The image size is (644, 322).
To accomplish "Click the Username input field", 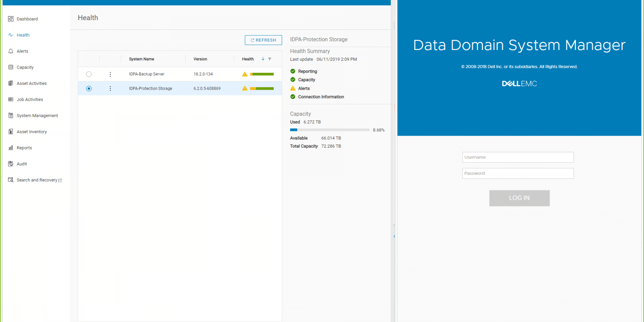I will click(x=518, y=157).
